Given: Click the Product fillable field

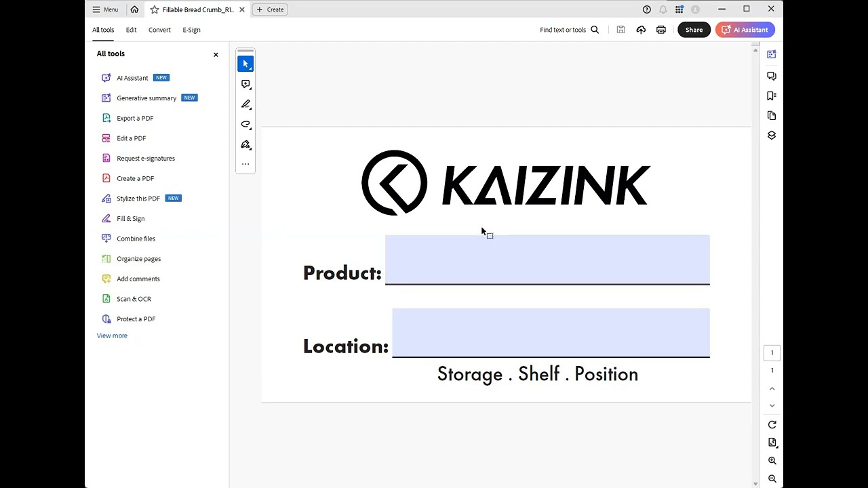Looking at the screenshot, I should (547, 260).
